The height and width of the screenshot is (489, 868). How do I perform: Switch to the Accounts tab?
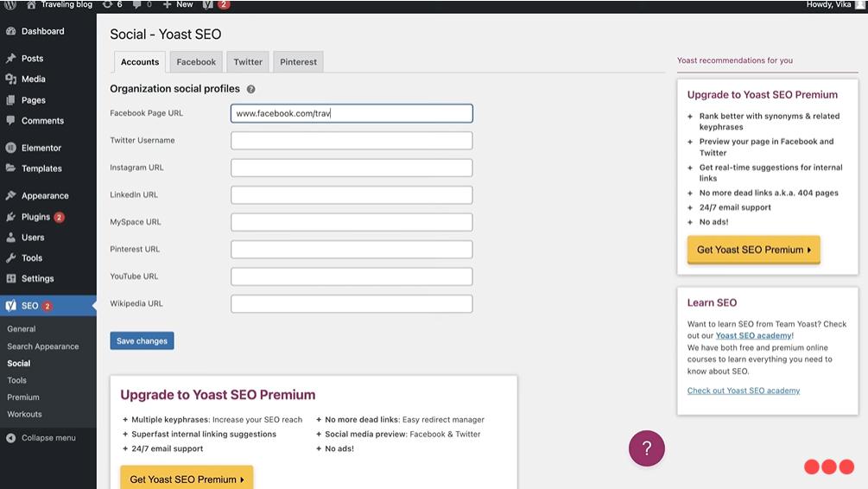pos(140,62)
